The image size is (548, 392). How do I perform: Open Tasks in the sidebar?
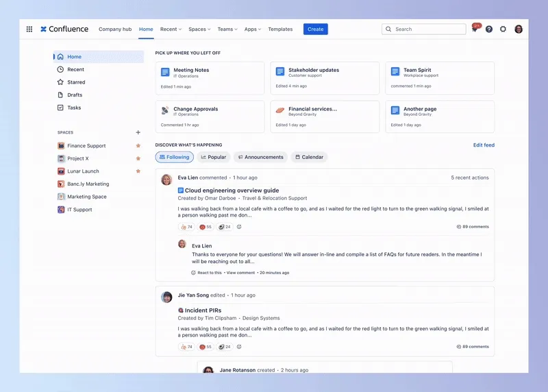(99, 108)
